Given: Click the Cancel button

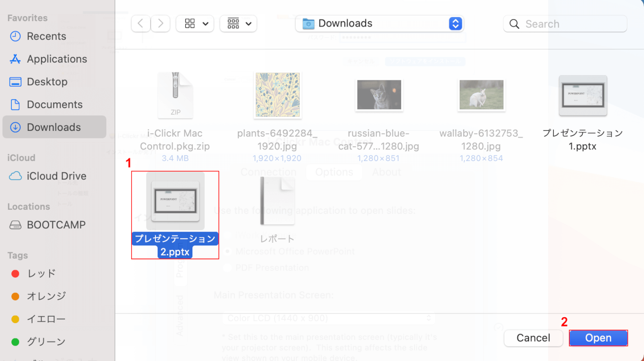Looking at the screenshot, I should coord(534,338).
